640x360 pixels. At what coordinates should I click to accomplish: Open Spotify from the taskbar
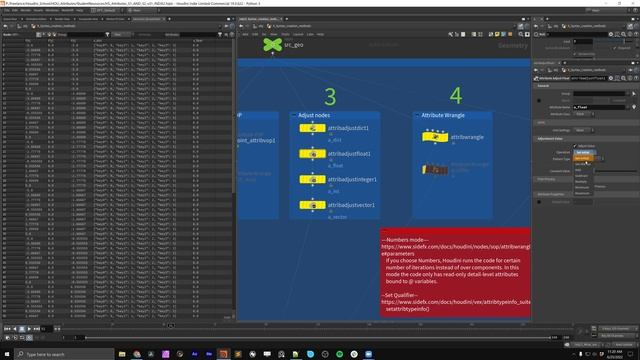339,354
